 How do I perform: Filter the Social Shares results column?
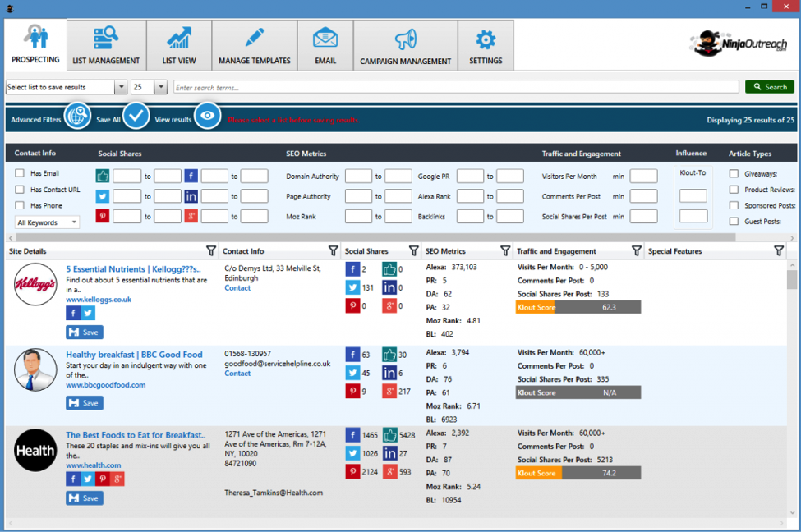pyautogui.click(x=414, y=250)
